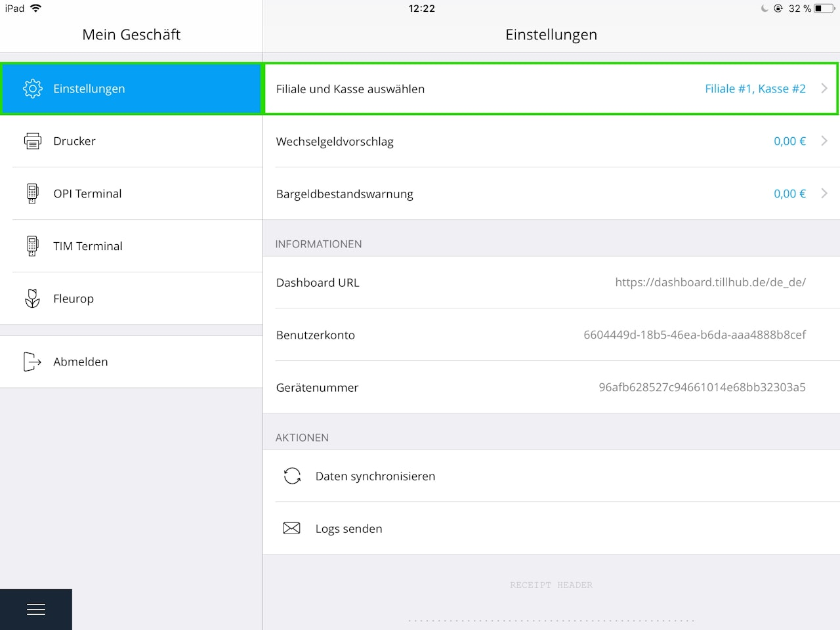The height and width of the screenshot is (630, 840).
Task: Select the Filiale und Kasse auswählen label
Action: (x=350, y=89)
